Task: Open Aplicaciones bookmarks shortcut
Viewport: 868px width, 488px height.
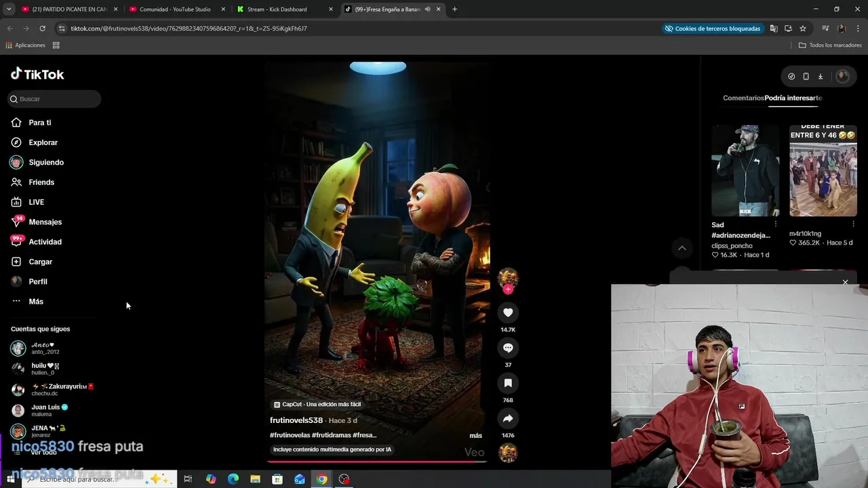Action: (25, 45)
